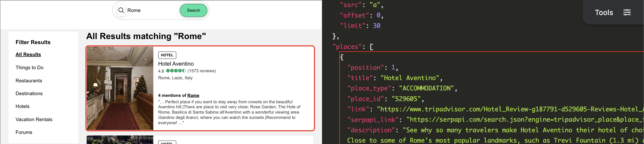This screenshot has width=644, height=144.
Task: Click the magnifying glass search icon
Action: tap(121, 10)
